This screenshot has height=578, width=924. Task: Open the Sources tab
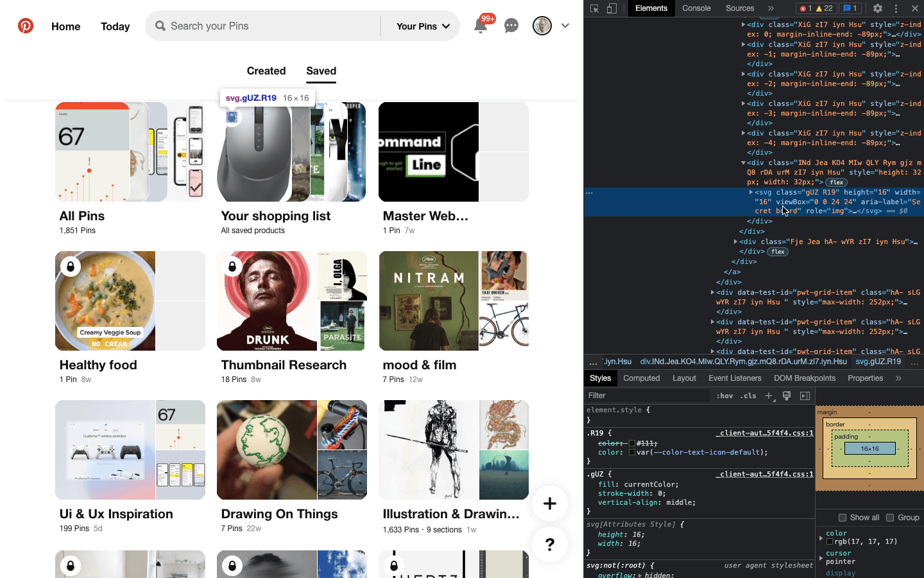click(740, 8)
